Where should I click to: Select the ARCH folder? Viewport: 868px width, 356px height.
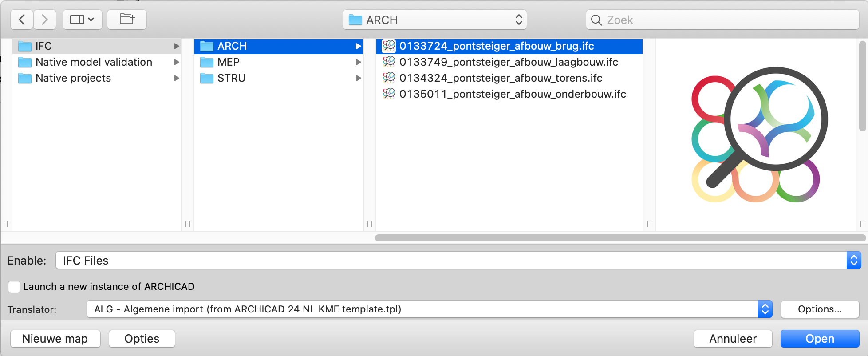pyautogui.click(x=279, y=46)
